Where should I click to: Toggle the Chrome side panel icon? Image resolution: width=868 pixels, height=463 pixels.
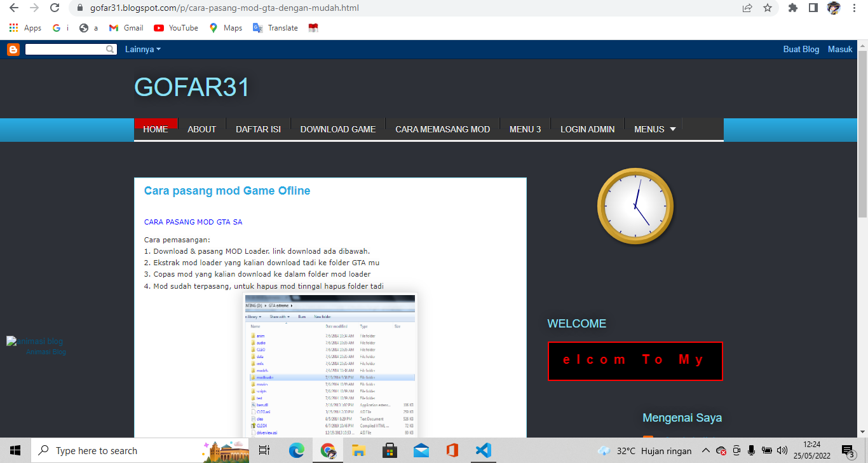[813, 8]
